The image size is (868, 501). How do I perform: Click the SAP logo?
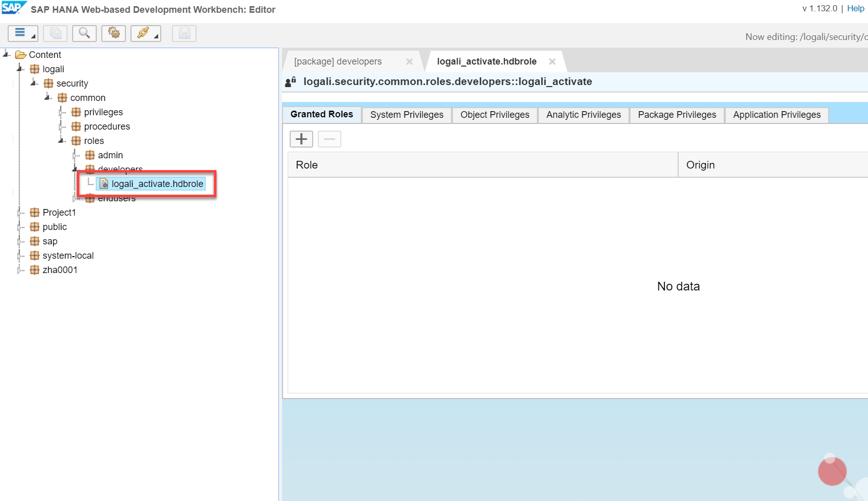coord(14,8)
